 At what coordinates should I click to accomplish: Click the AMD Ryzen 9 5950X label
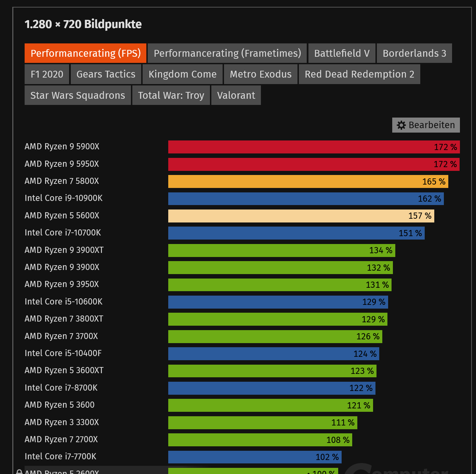62,164
